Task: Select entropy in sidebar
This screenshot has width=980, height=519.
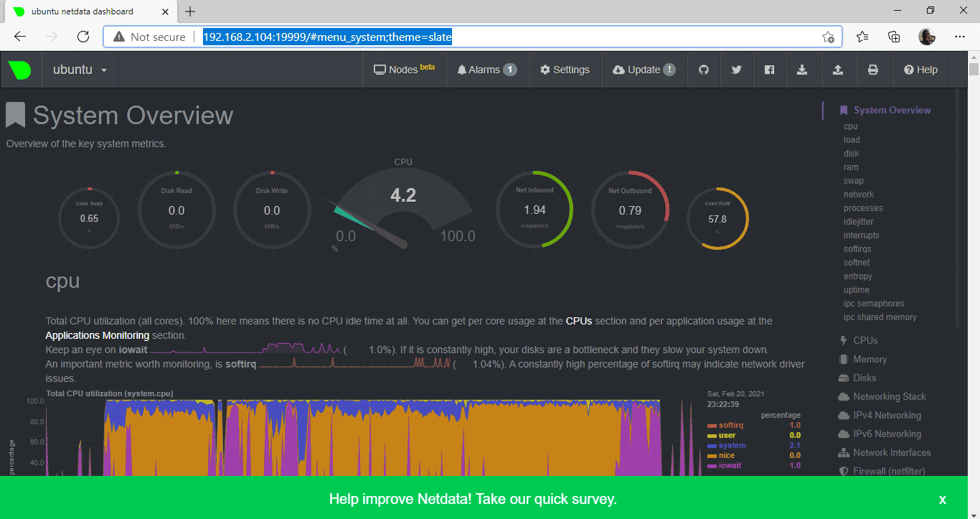Action: tap(858, 276)
